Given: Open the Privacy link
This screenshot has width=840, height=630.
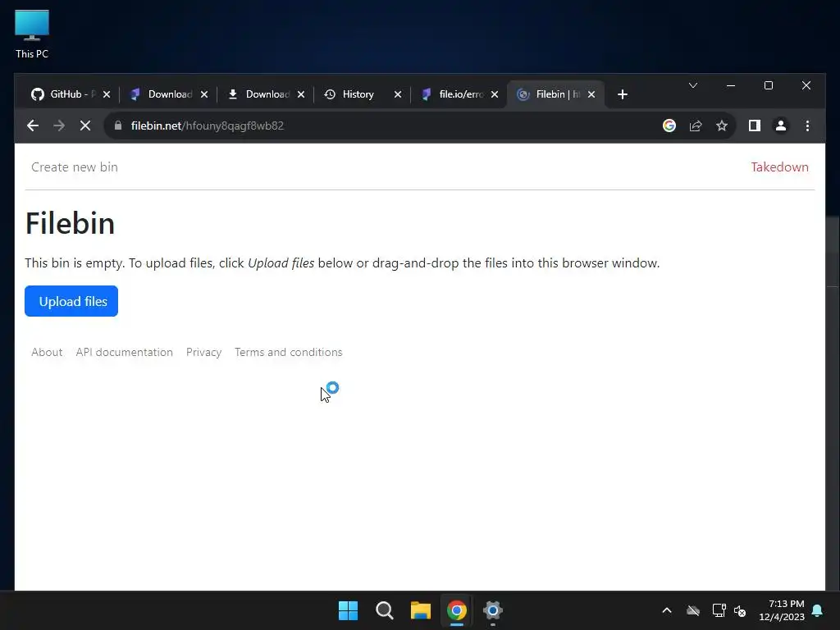Looking at the screenshot, I should coord(203,352).
